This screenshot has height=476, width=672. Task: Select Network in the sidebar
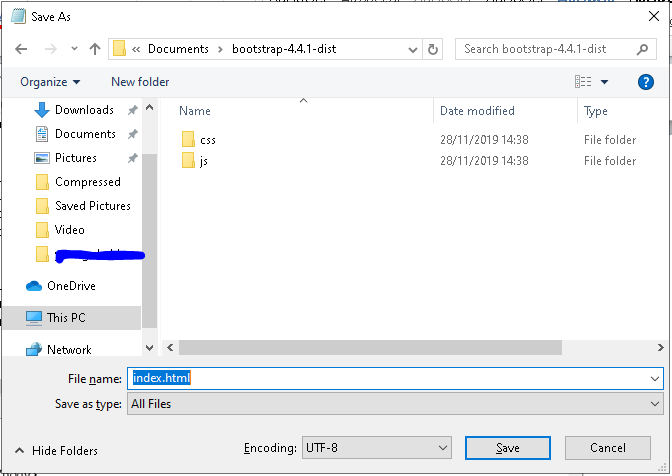pos(69,350)
